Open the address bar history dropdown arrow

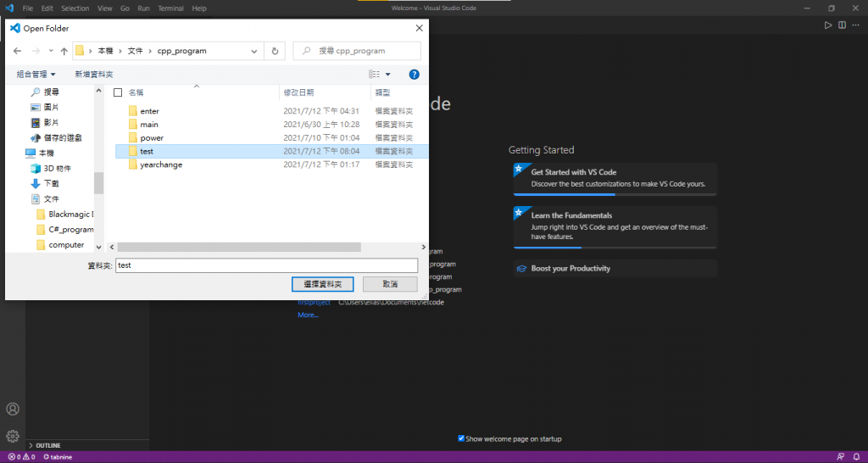[x=254, y=51]
